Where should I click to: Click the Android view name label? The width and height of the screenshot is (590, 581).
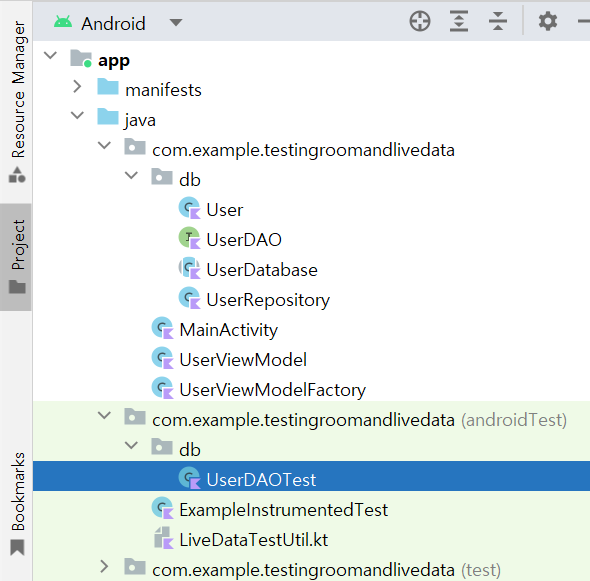[113, 24]
